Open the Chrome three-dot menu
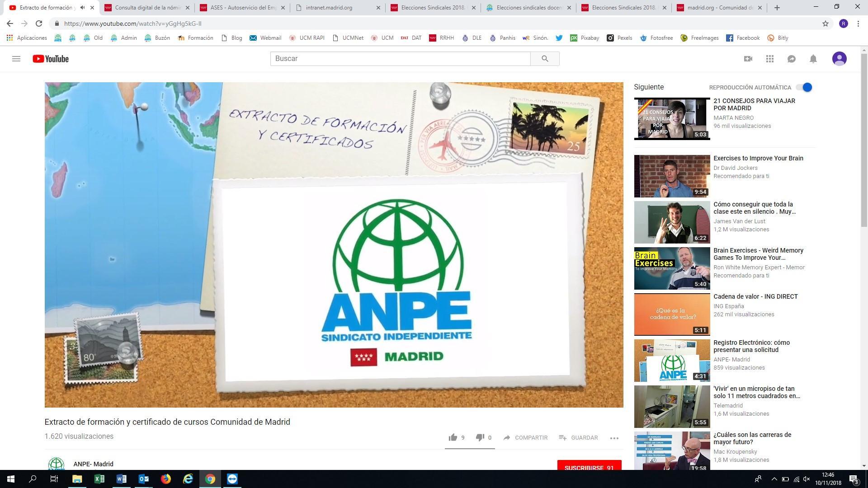This screenshot has height=488, width=868. (x=858, y=23)
